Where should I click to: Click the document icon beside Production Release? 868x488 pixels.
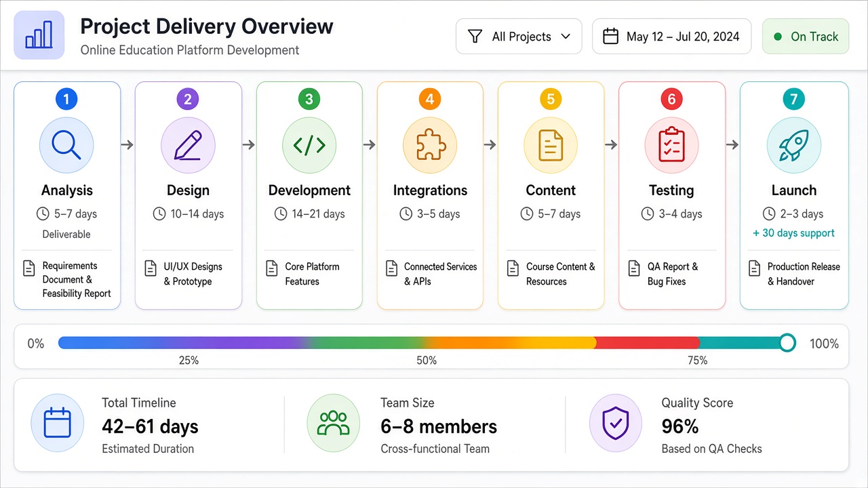tap(755, 268)
